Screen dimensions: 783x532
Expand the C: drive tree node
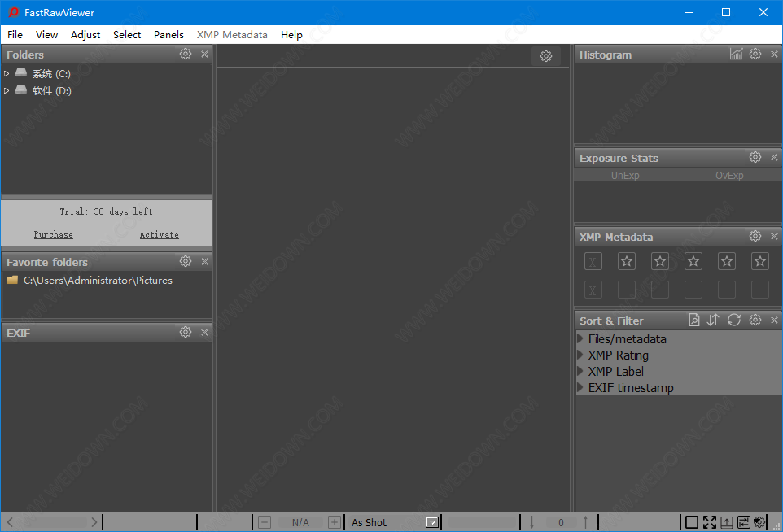click(x=7, y=74)
